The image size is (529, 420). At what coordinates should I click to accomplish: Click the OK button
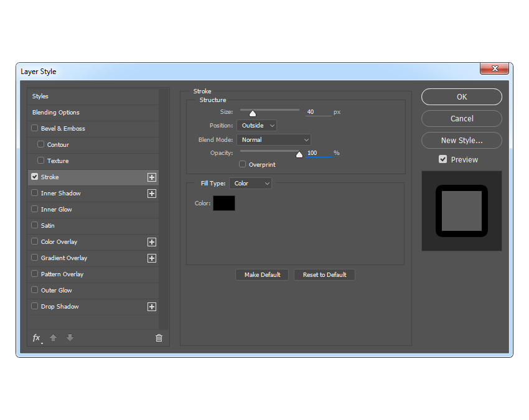(x=461, y=97)
